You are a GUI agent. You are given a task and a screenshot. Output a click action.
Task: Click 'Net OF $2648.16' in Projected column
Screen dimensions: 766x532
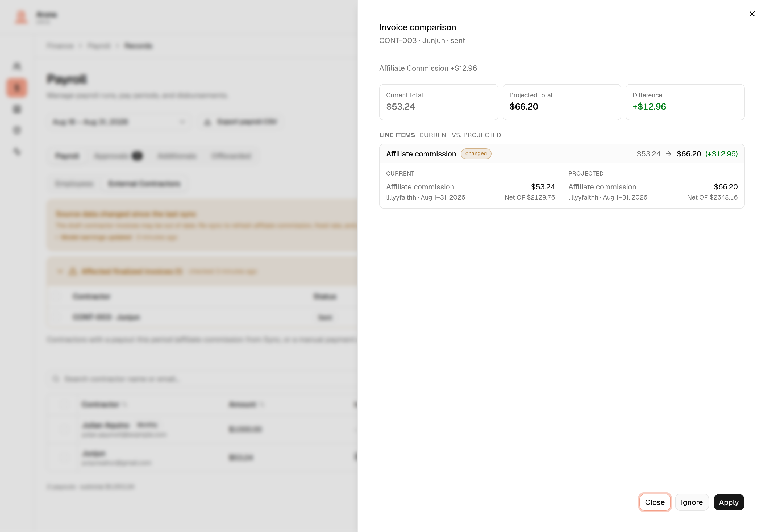tap(712, 197)
